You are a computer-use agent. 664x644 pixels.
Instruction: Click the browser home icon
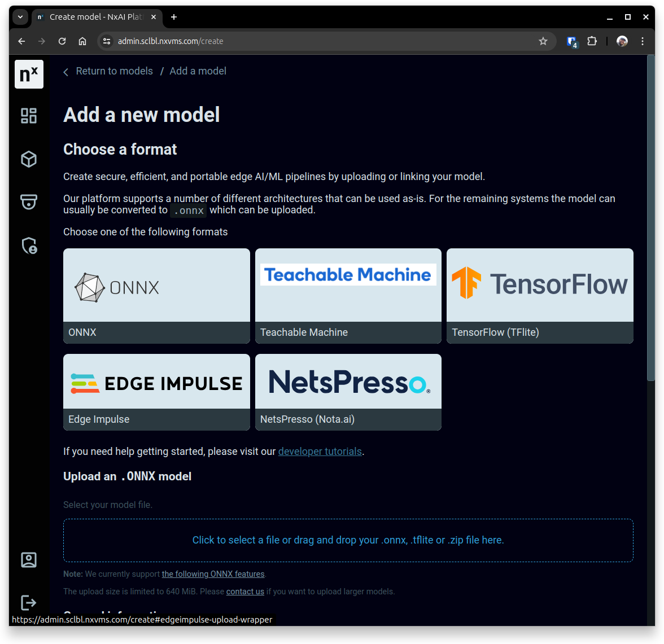tap(82, 41)
